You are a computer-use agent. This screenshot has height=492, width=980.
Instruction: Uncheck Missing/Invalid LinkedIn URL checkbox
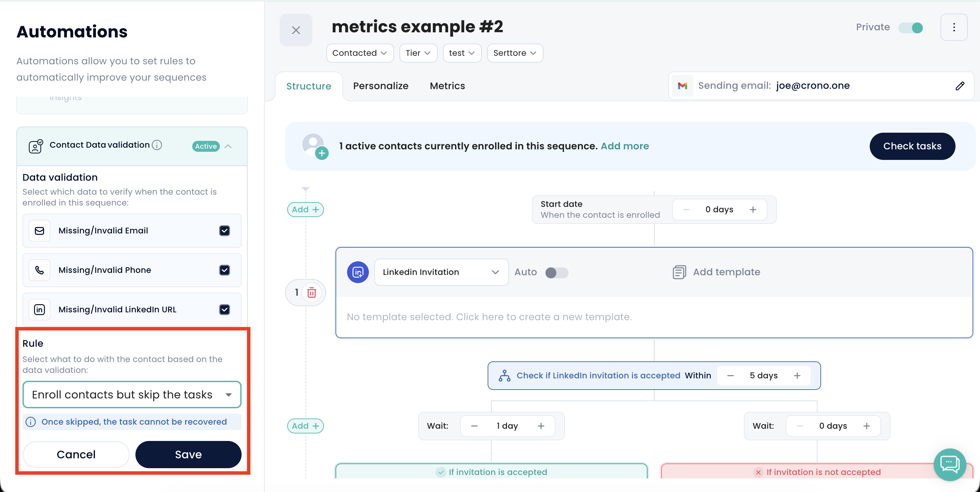tap(225, 309)
